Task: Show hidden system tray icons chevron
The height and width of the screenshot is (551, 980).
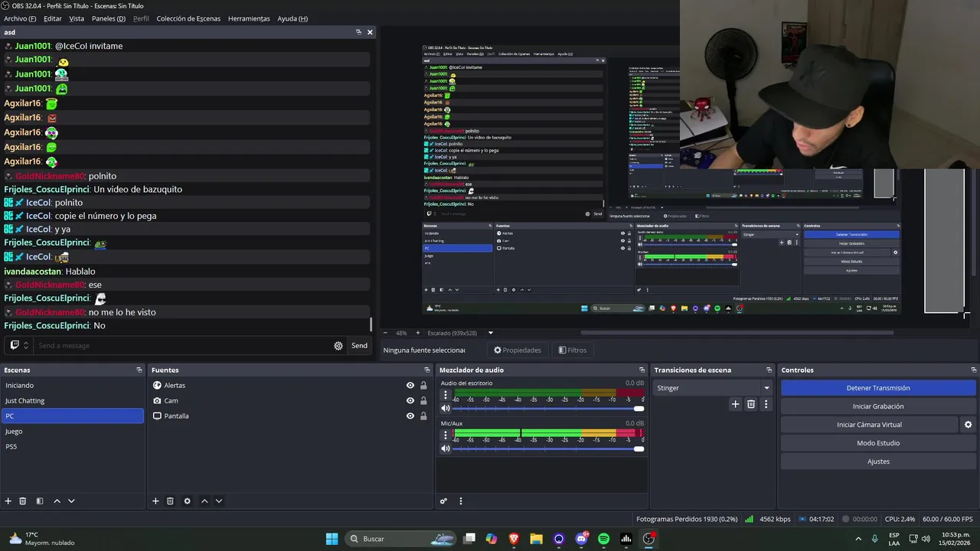Action: click(858, 539)
